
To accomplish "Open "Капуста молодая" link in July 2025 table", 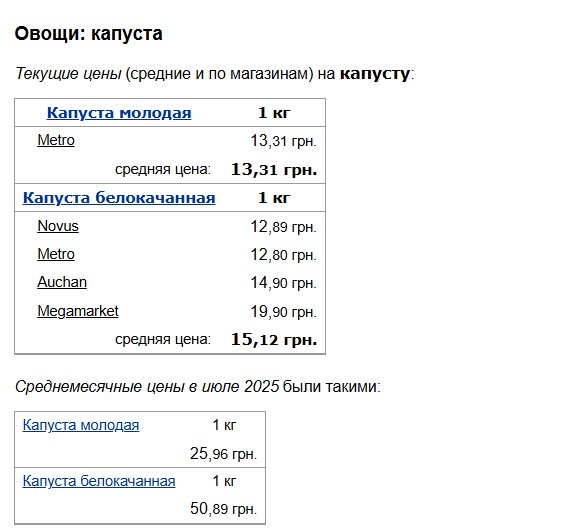I will (x=81, y=425).
